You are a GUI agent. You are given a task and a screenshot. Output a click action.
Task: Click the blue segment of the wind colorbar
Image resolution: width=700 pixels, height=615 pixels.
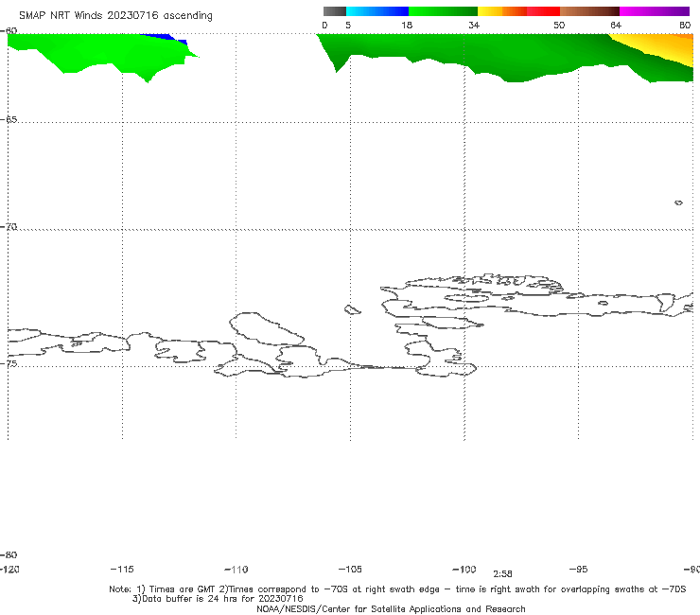coord(376,11)
